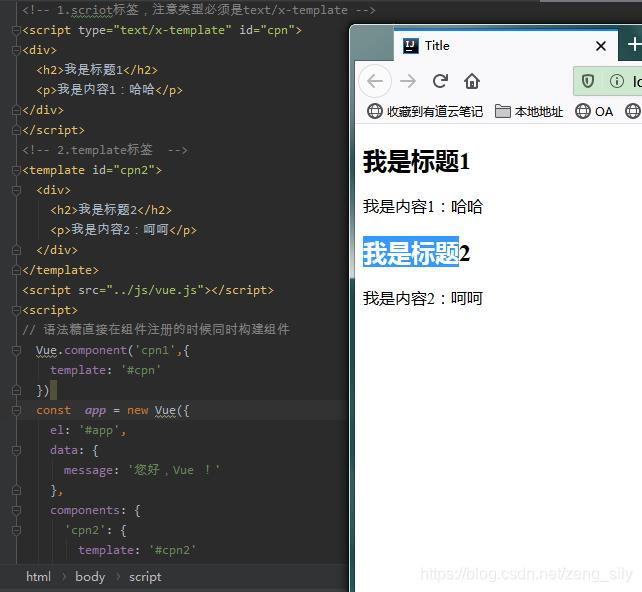This screenshot has height=592, width=642.
Task: Open a new browser tab with the plus button
Action: (x=634, y=45)
